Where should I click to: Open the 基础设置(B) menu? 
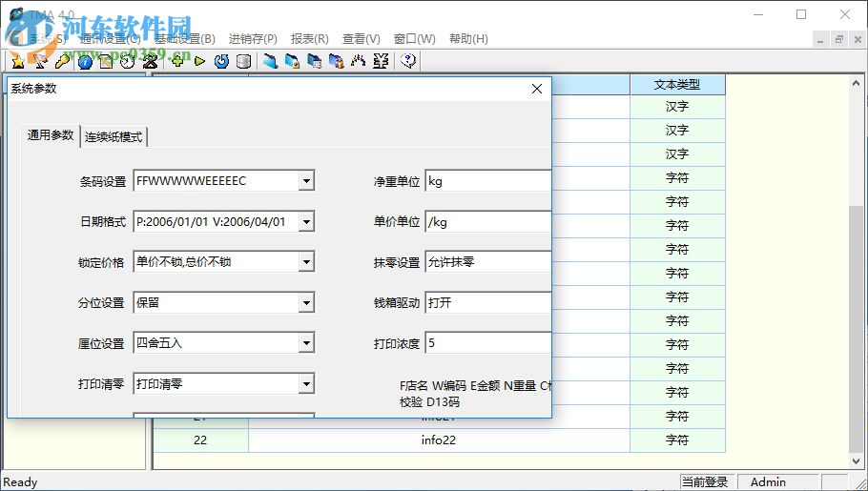184,39
